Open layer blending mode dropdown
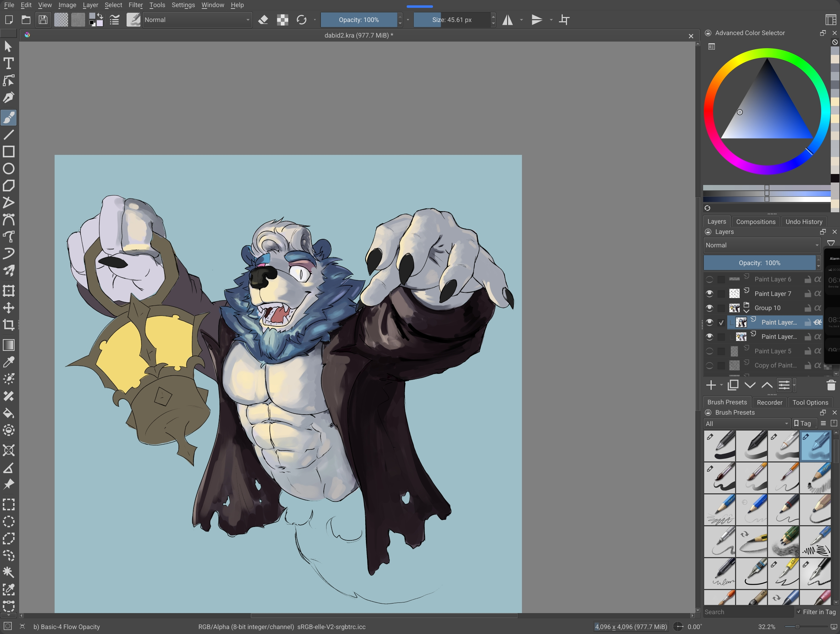 (x=761, y=245)
